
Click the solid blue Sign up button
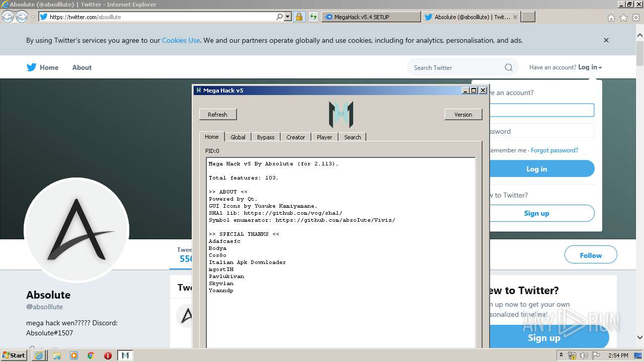(x=549, y=337)
